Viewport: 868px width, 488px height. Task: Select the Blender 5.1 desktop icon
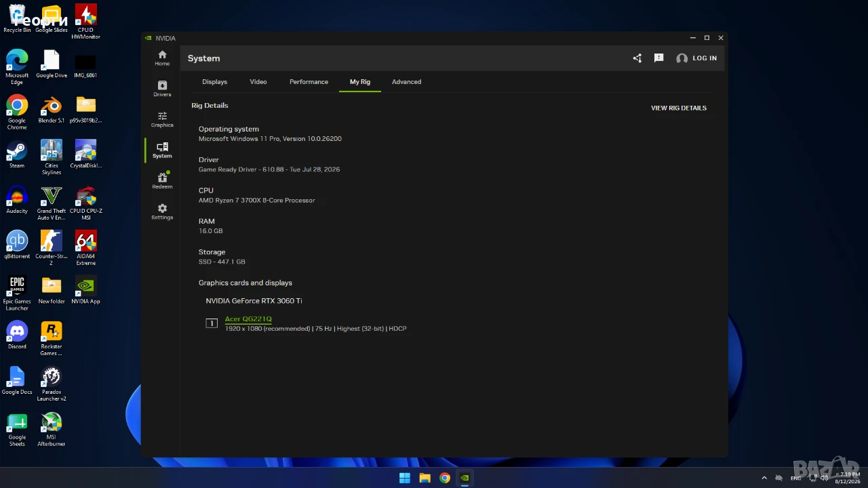52,110
